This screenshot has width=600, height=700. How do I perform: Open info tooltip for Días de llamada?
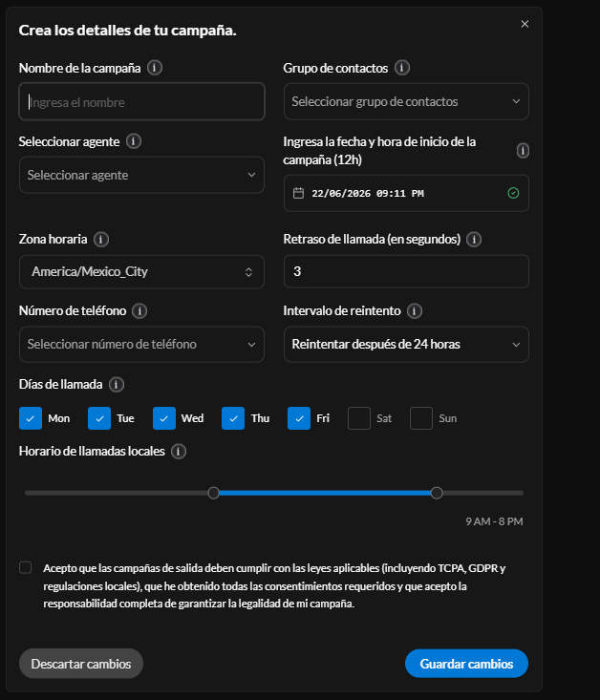(x=117, y=384)
